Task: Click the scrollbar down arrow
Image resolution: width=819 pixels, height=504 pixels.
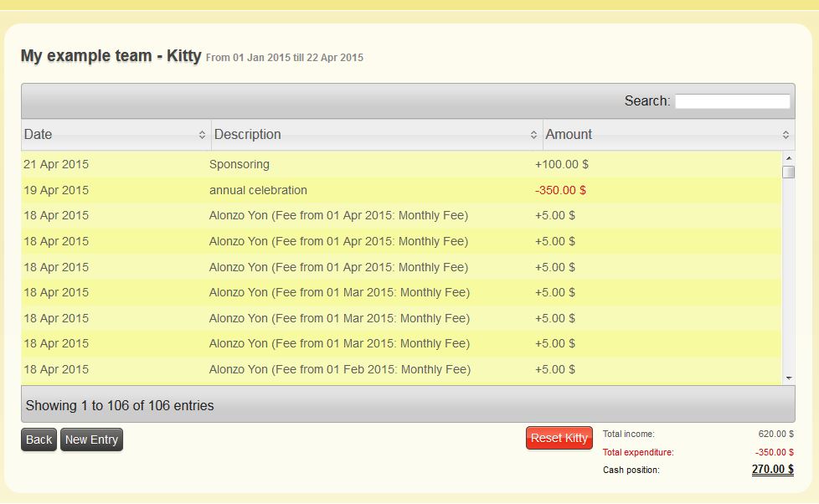Action: (788, 378)
